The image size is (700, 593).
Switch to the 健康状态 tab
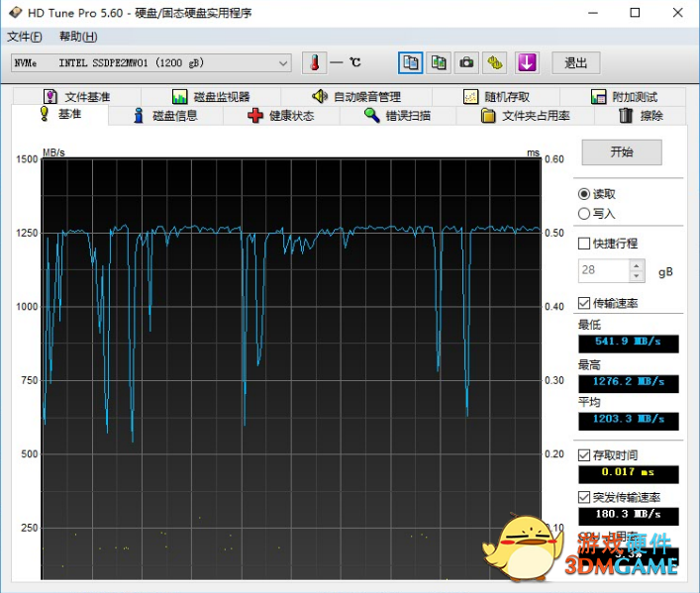(x=281, y=116)
